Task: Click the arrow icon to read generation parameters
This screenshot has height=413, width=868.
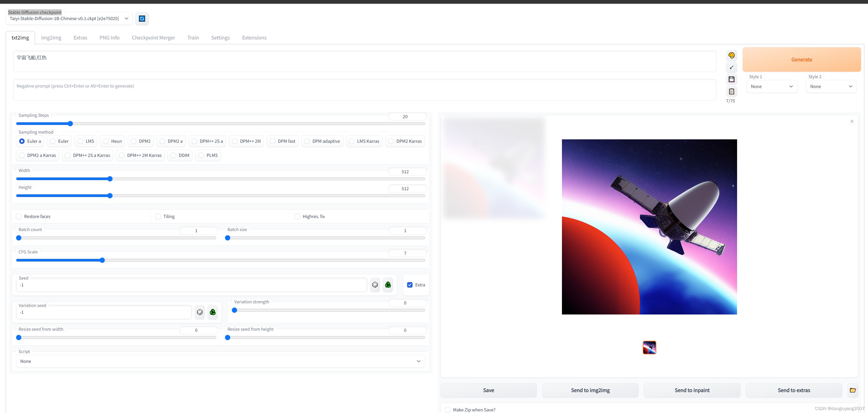Action: tap(731, 67)
